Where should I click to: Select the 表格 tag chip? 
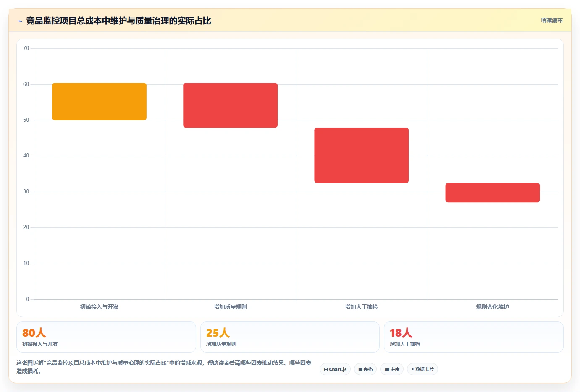tap(365, 369)
